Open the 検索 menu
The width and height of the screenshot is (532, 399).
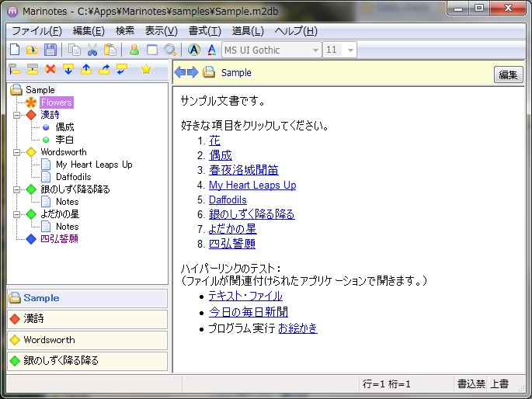pyautogui.click(x=125, y=31)
